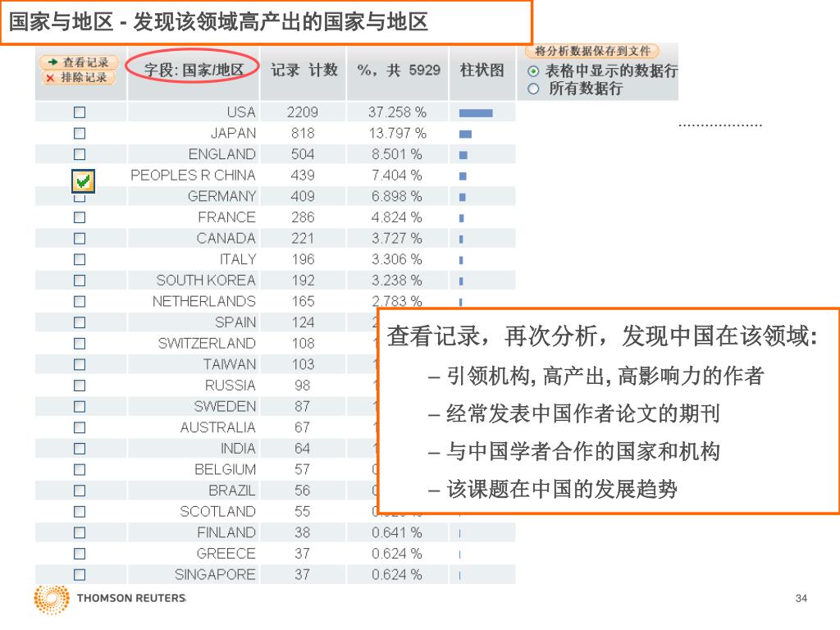Image resolution: width=840 pixels, height=630 pixels.
Task: Check the BRAZIL row checkbox
Action: tap(80, 491)
